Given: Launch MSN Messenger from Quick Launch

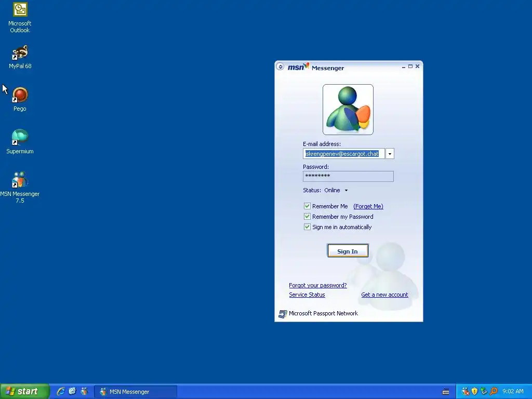Looking at the screenshot, I should 84,391.
